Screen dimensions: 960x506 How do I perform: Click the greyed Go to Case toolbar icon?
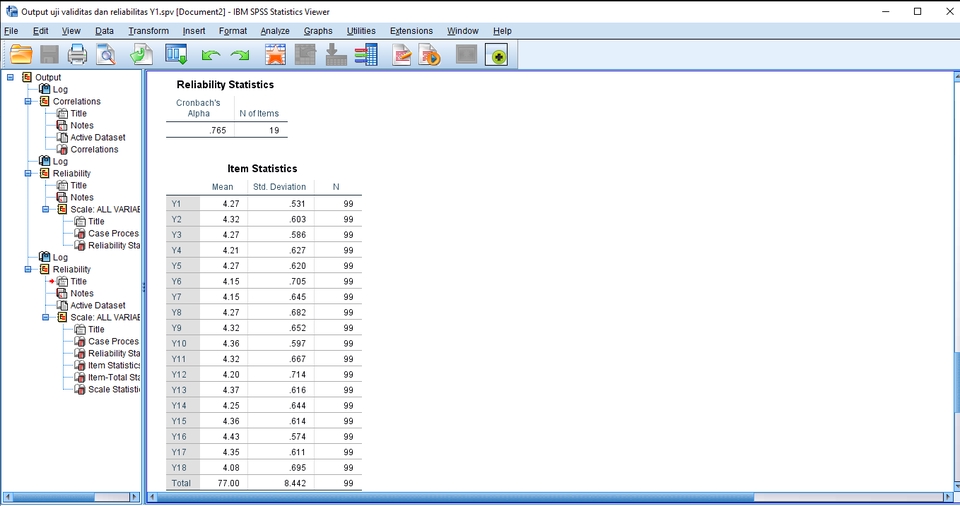[305, 55]
